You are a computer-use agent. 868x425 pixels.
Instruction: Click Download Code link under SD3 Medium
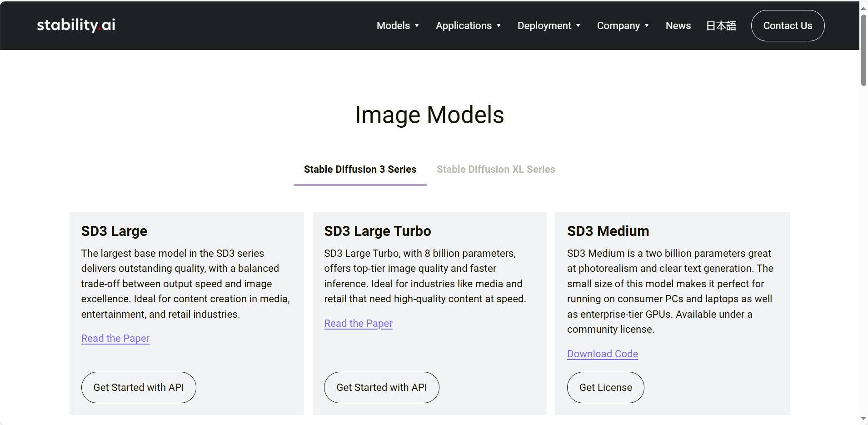click(603, 354)
